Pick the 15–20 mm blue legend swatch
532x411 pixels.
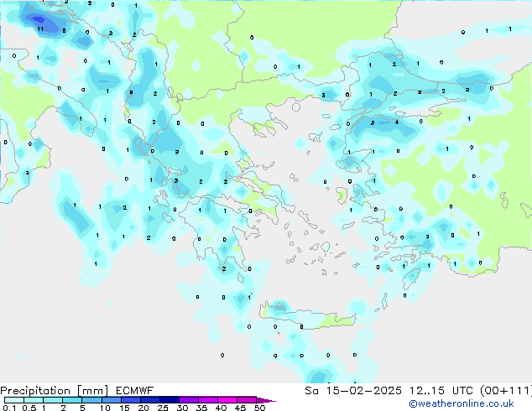click(131, 400)
